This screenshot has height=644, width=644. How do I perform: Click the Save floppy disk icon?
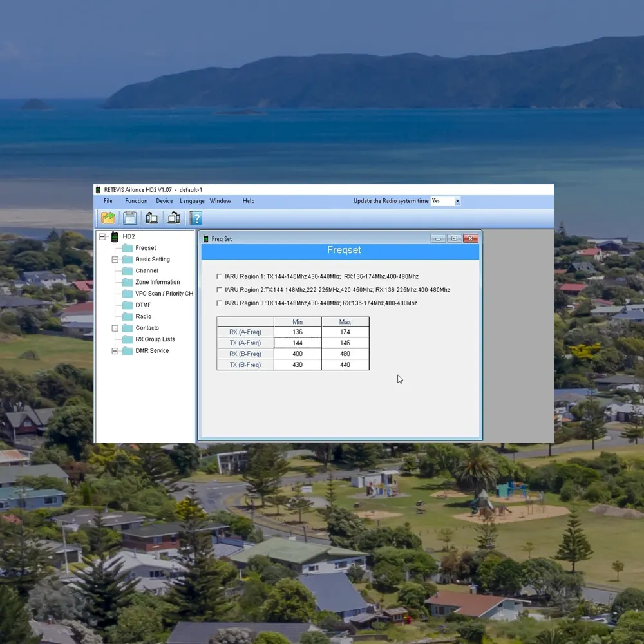pyautogui.click(x=130, y=218)
